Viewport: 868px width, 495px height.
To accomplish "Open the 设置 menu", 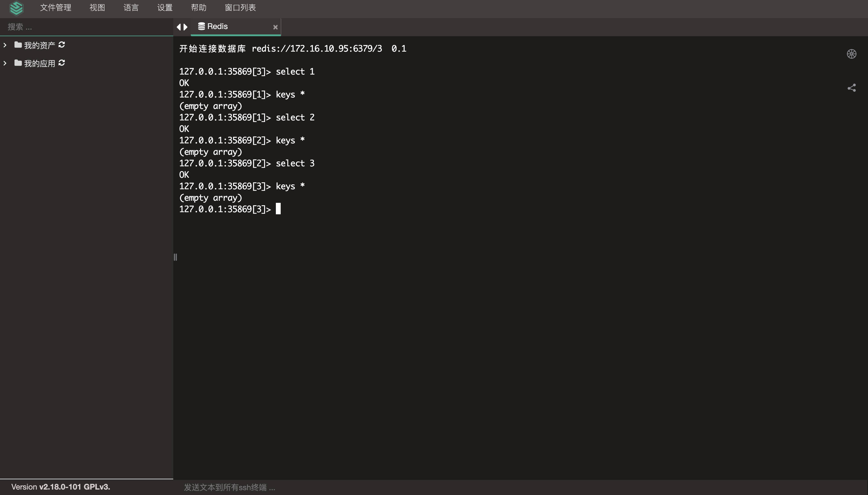I will point(165,8).
